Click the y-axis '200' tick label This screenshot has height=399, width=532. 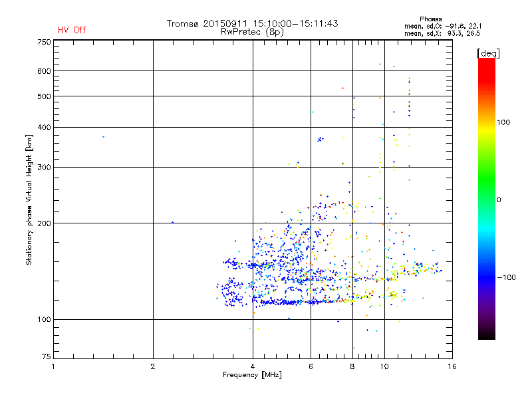point(44,223)
